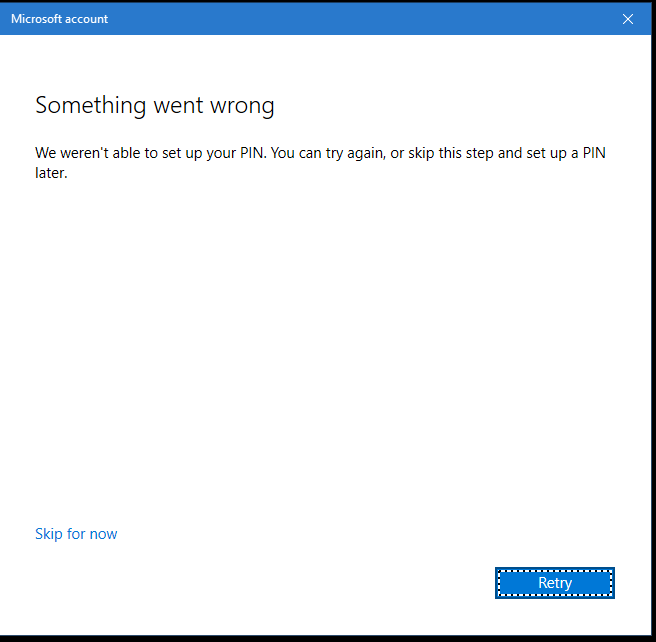The height and width of the screenshot is (642, 656).
Task: Click the 'We weren't able to set up your PIN' message
Action: 320,163
